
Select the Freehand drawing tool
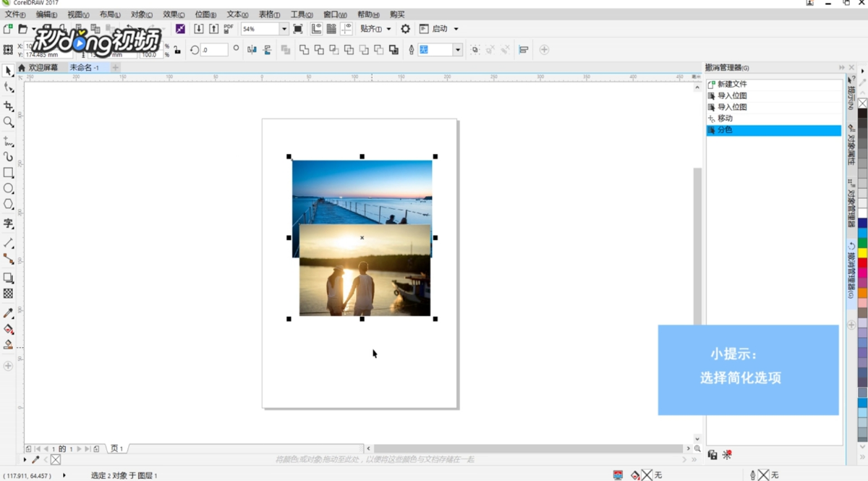tap(8, 140)
